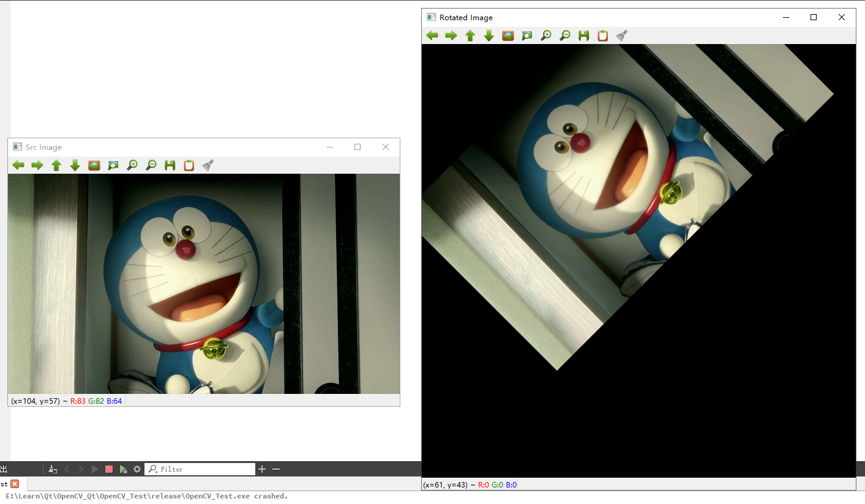Image resolution: width=865 pixels, height=504 pixels.
Task: Click the Src Image pixel status text
Action: 67,401
